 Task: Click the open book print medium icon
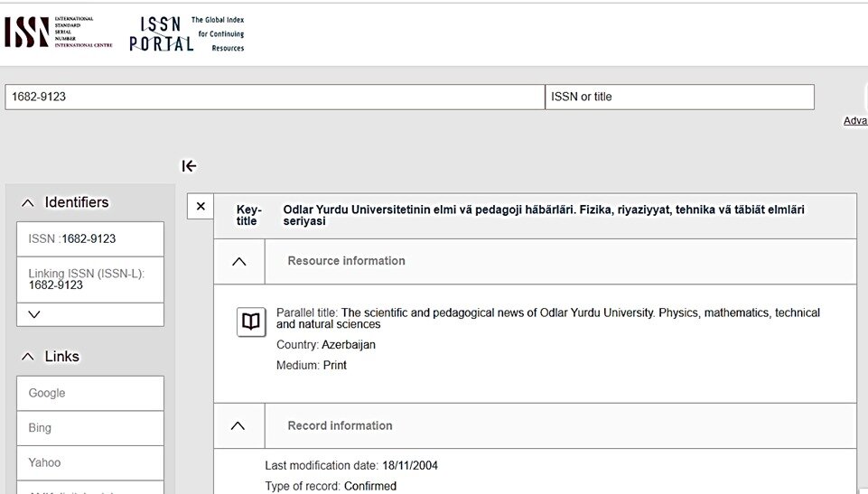251,322
